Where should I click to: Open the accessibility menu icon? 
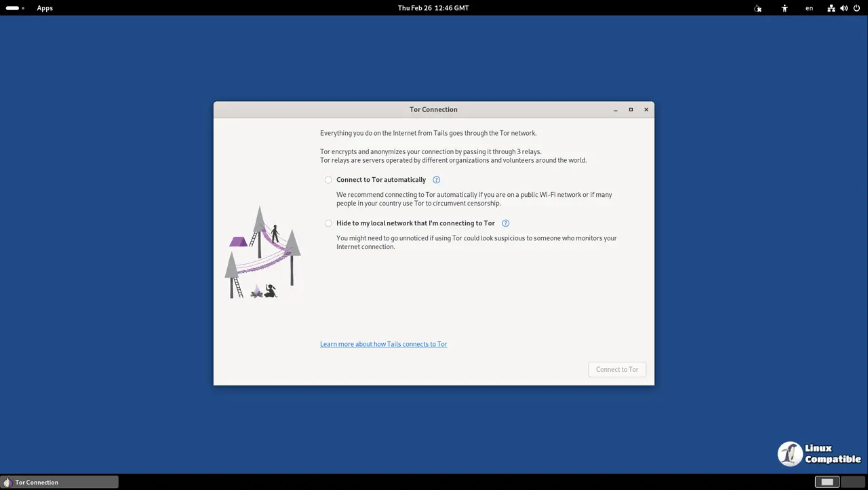(x=785, y=8)
